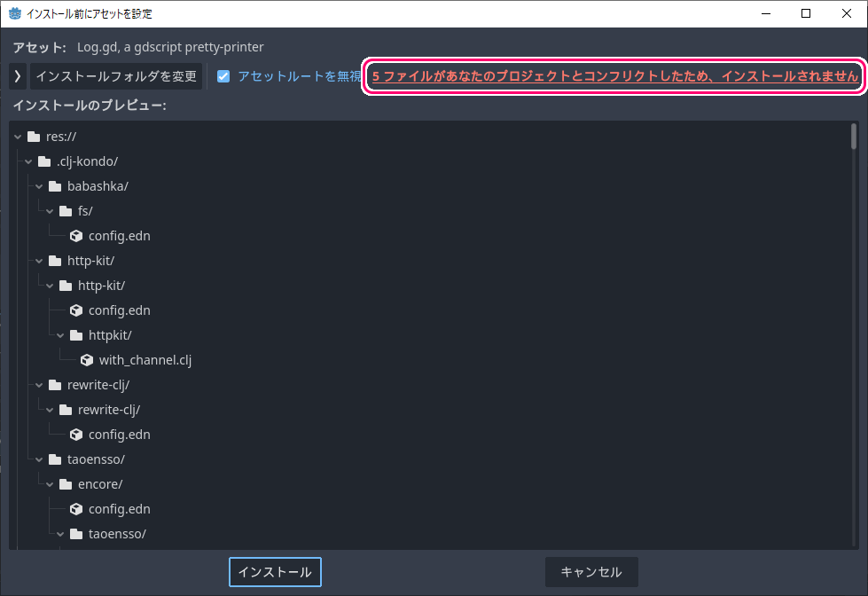This screenshot has height=596, width=868.
Task: Collapse the nested http-kit folder
Action: 50,286
